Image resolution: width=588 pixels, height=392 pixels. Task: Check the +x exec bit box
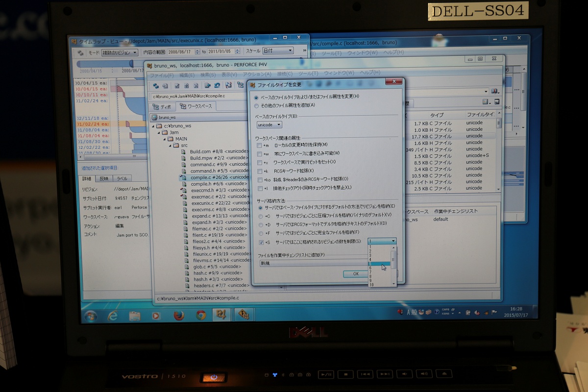tap(259, 162)
